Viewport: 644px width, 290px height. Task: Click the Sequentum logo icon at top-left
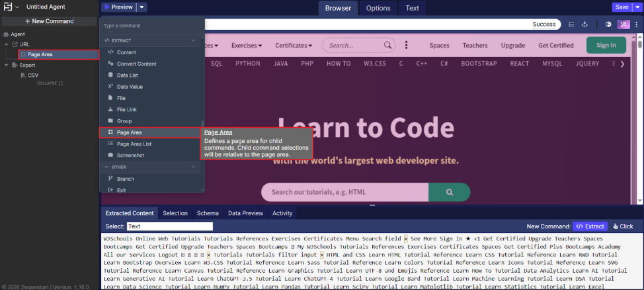coord(8,7)
